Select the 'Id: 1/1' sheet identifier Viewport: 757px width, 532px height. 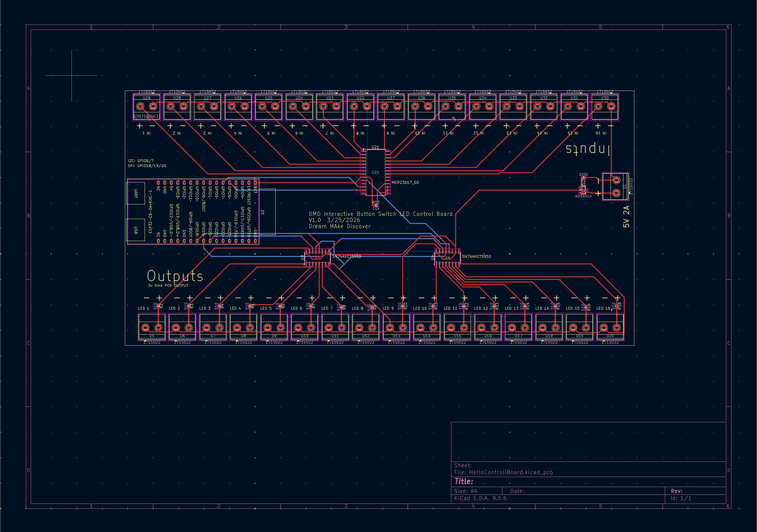click(681, 498)
